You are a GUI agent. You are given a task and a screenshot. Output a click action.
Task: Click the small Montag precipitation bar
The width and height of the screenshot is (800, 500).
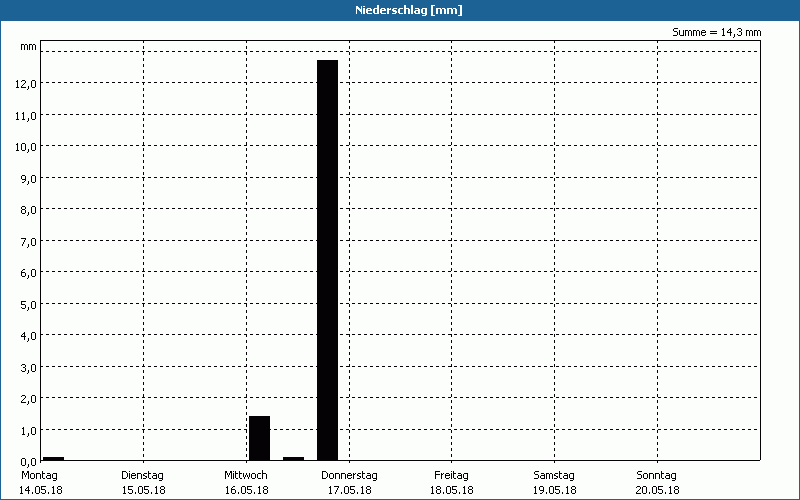53,459
